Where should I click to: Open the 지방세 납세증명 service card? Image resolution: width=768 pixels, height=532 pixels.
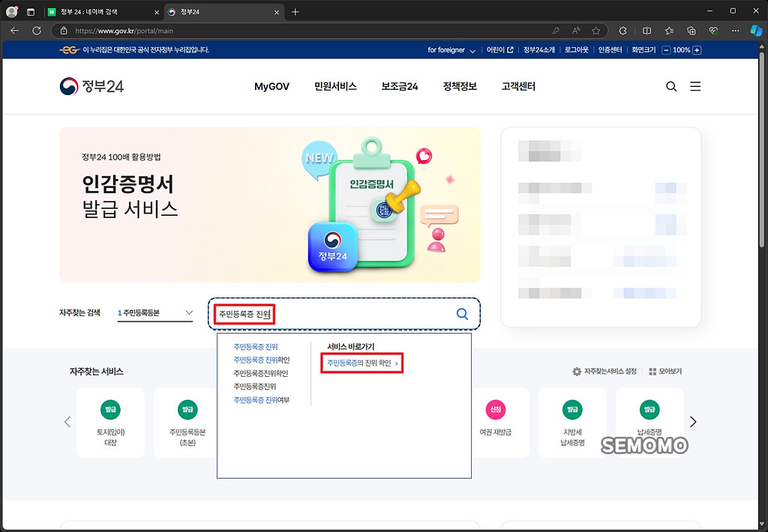572,423
